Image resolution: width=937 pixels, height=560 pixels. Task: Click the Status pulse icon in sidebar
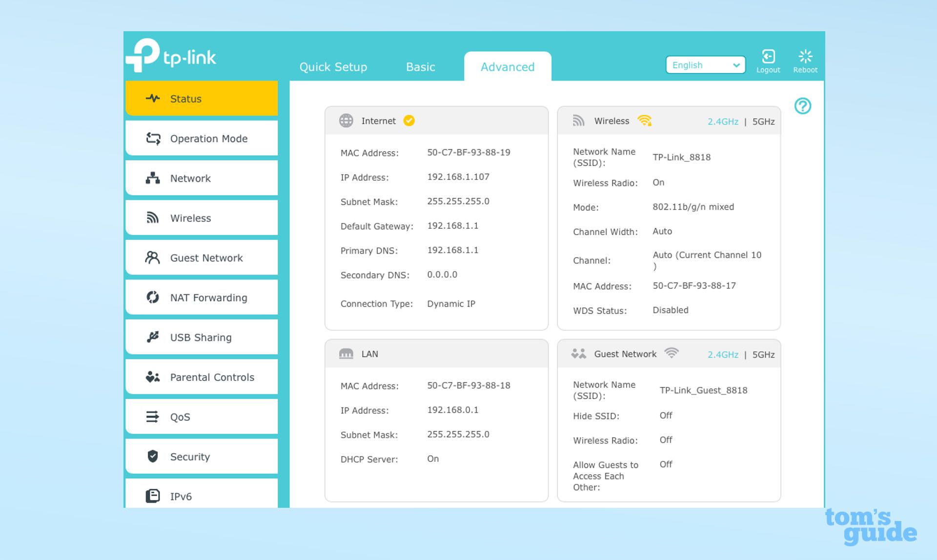[153, 98]
